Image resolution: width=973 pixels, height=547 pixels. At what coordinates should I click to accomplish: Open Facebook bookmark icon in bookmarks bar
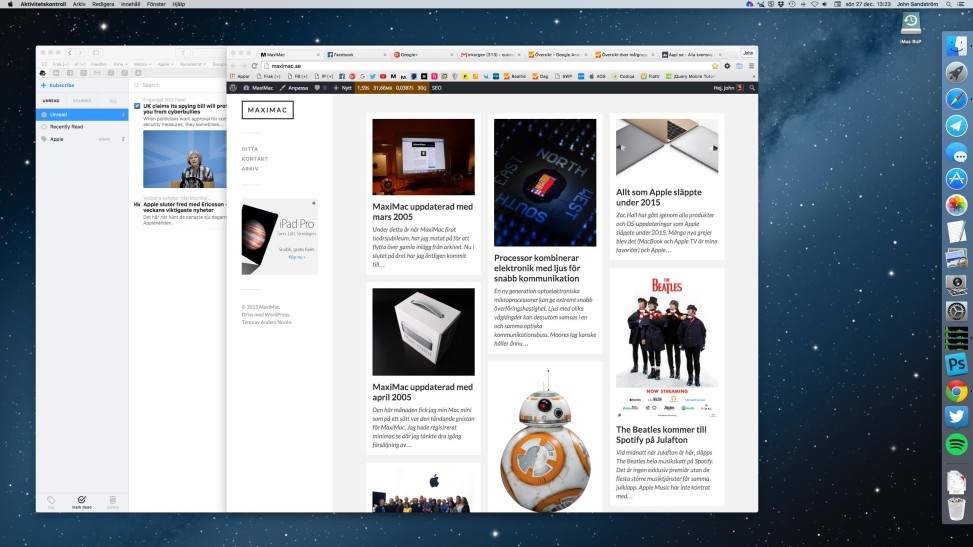pyautogui.click(x=342, y=76)
